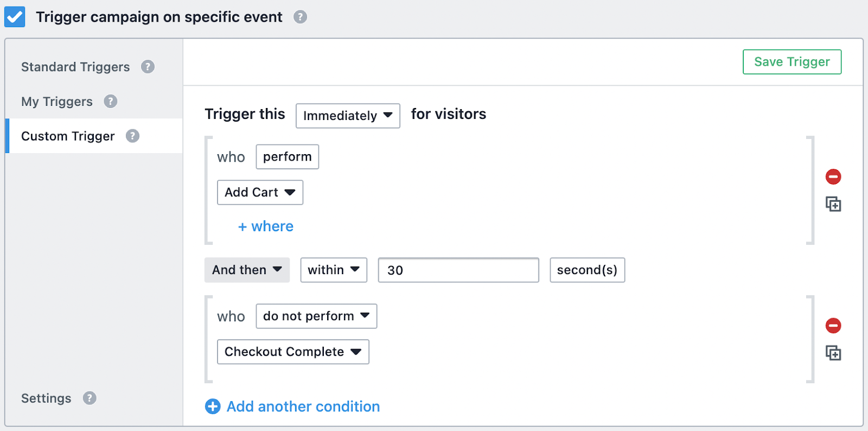The height and width of the screenshot is (431, 868).
Task: Open help icon beside Custom Trigger
Action: click(132, 136)
